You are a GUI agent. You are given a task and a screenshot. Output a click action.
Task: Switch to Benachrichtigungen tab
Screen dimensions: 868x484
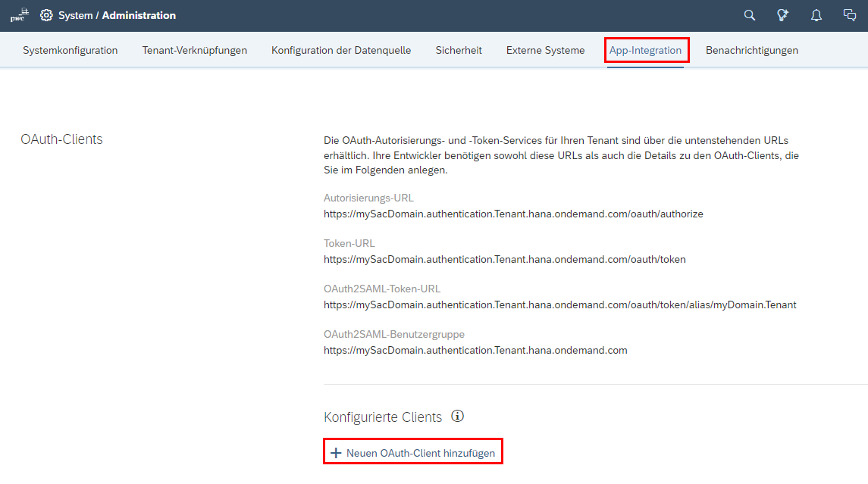[752, 50]
